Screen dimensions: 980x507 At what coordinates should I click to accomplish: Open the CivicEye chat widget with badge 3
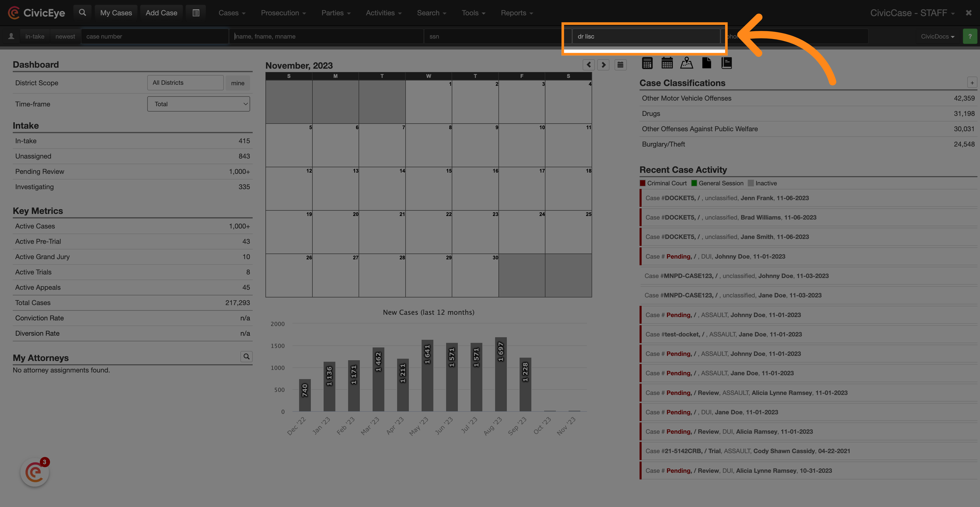35,472
